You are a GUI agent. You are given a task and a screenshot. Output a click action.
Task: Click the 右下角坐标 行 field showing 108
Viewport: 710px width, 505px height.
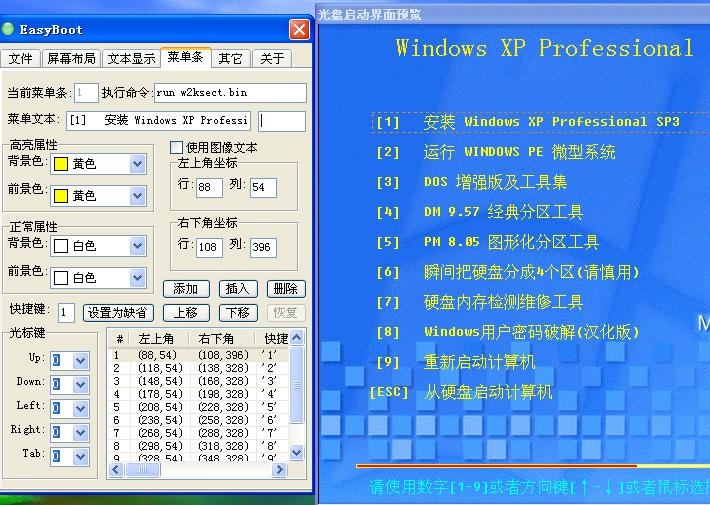[x=209, y=247]
